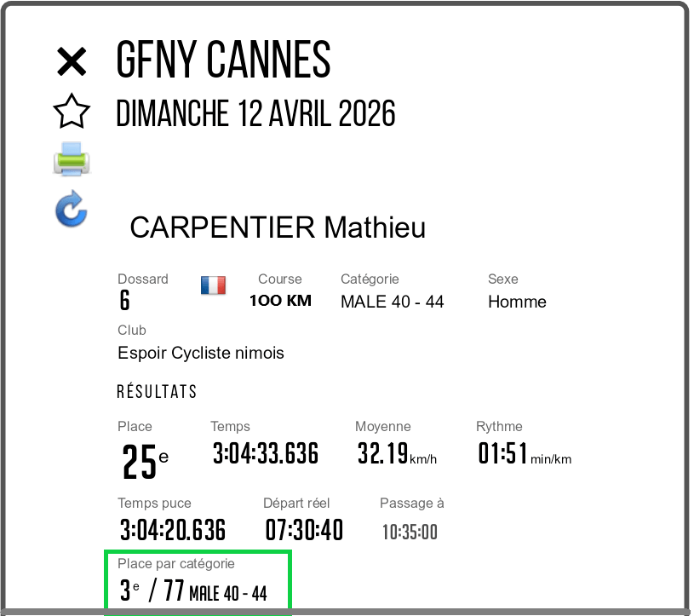Click the average speed 32.19 km/h
Screen dimensions: 694x616
tap(396, 454)
